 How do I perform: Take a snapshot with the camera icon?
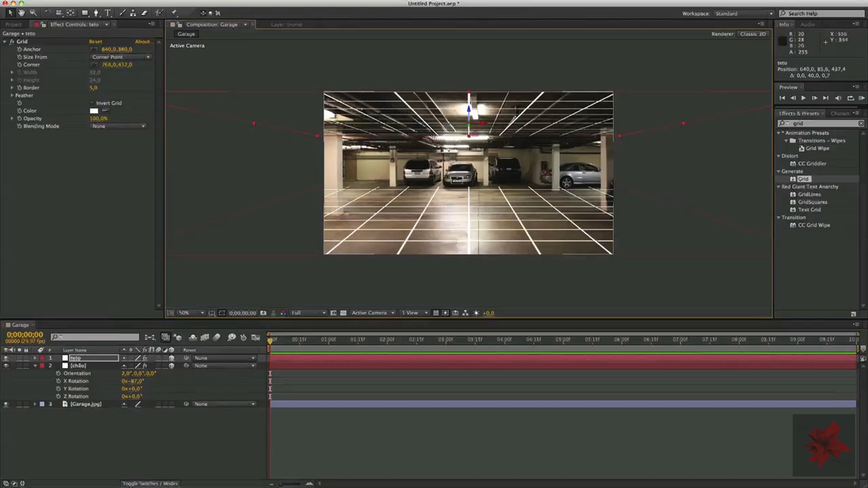click(263, 313)
